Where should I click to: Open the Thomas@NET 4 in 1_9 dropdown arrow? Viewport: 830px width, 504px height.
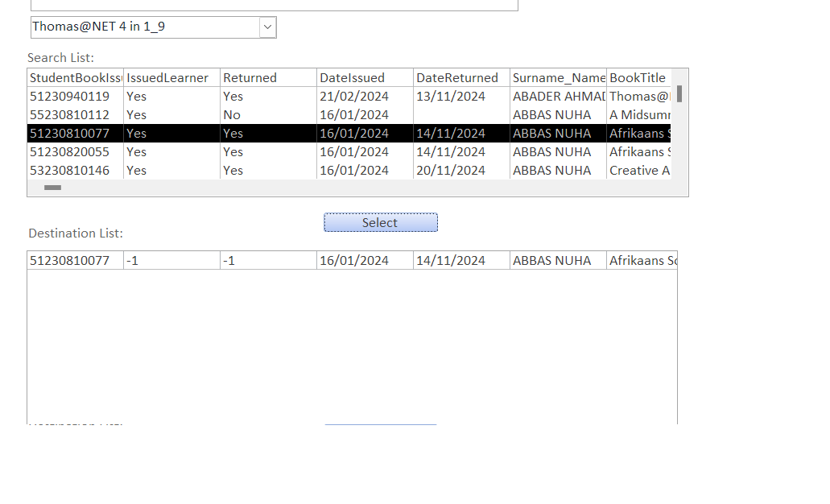tap(267, 27)
